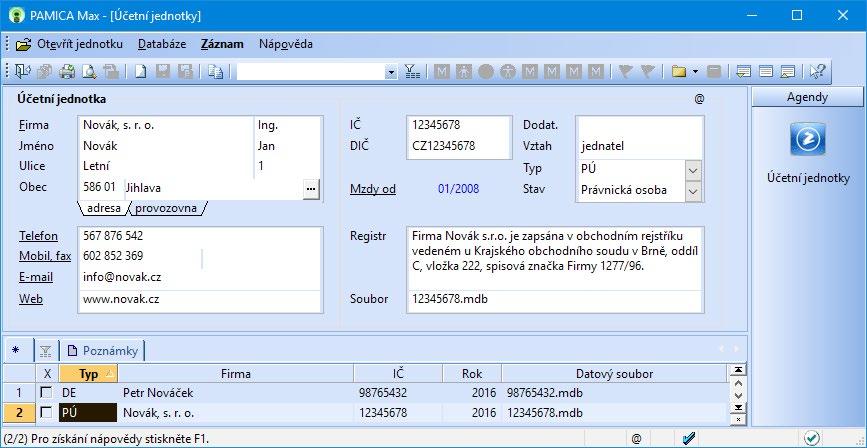Screen dimensions: 867x448
Task: Expand the Stav dropdown showing Právnická osoba
Action: (693, 191)
